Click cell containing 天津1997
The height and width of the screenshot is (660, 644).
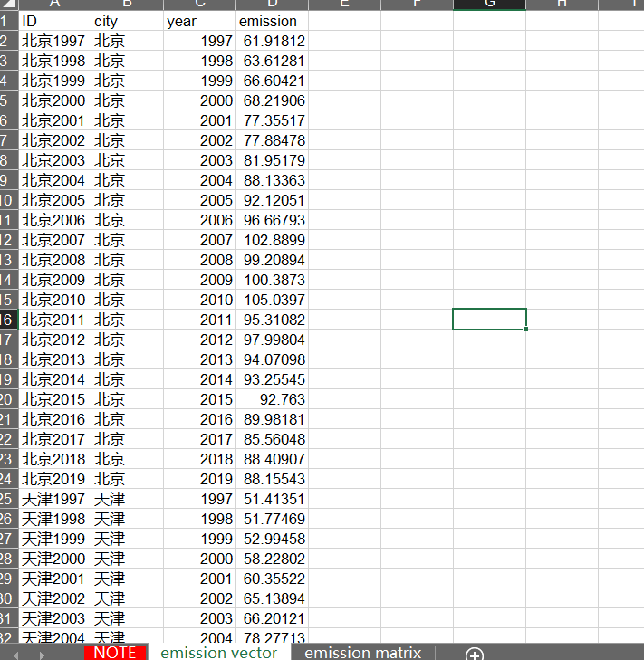54,499
